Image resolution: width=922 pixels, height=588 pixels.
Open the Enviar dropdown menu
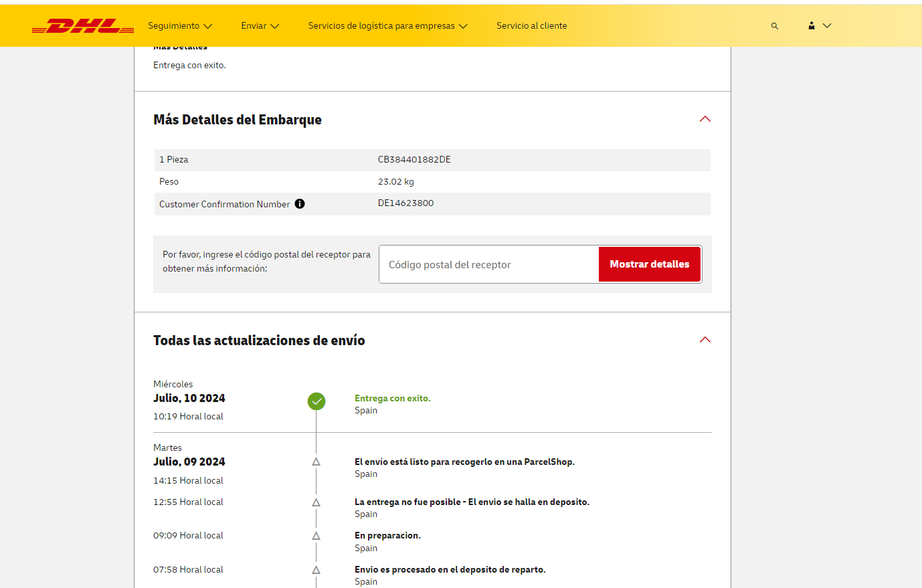pos(260,26)
